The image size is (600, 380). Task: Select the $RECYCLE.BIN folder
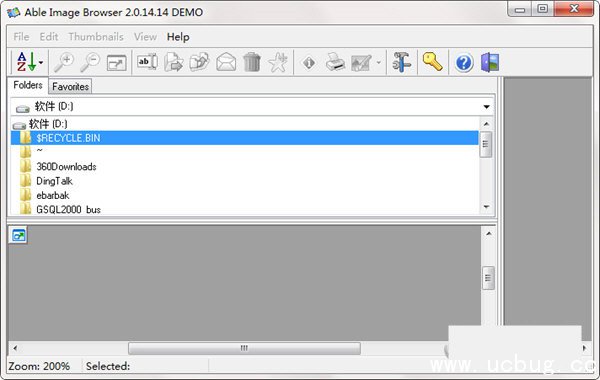[x=245, y=138]
